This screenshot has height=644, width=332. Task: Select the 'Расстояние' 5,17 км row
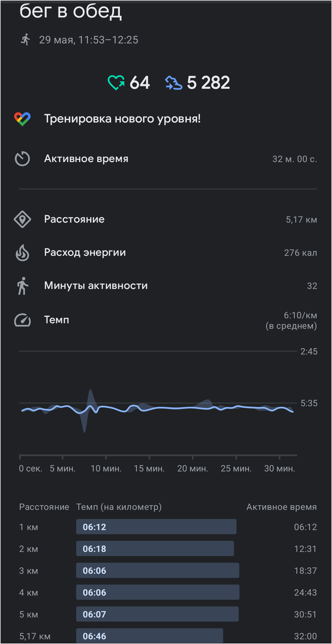pyautogui.click(x=166, y=219)
